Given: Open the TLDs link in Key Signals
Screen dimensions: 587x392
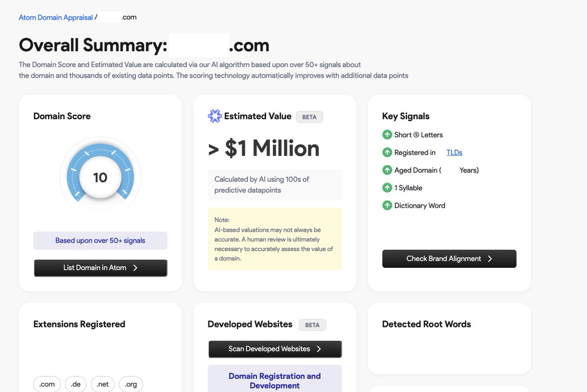Looking at the screenshot, I should 454,152.
